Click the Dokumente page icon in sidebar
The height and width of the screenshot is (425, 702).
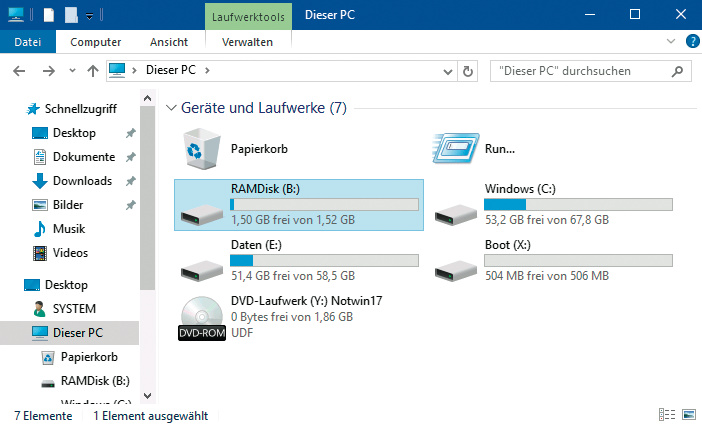point(40,157)
